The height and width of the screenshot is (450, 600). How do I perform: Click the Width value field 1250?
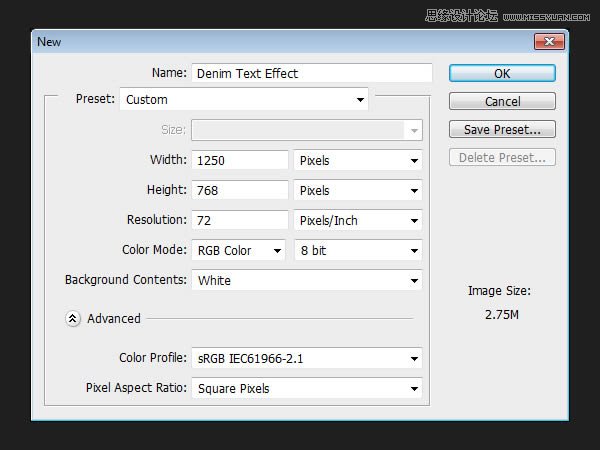(x=240, y=160)
